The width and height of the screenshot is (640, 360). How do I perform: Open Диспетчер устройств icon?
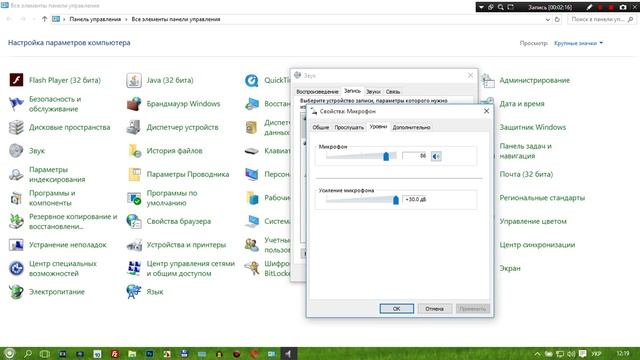click(134, 127)
